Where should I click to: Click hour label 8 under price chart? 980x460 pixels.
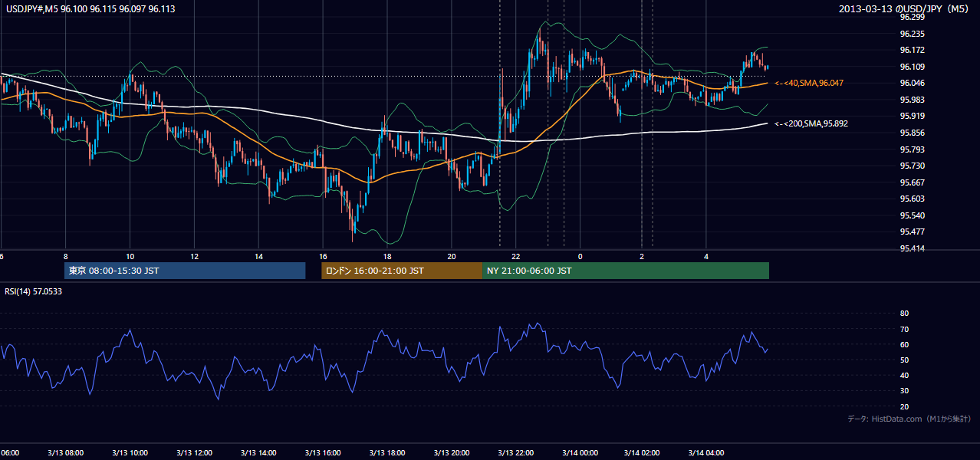tap(65, 256)
